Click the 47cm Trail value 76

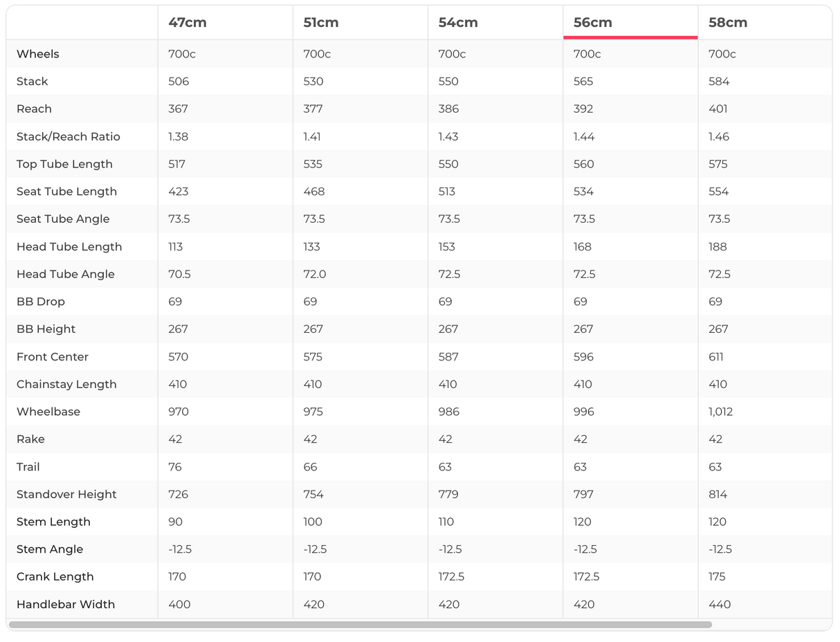coord(175,467)
